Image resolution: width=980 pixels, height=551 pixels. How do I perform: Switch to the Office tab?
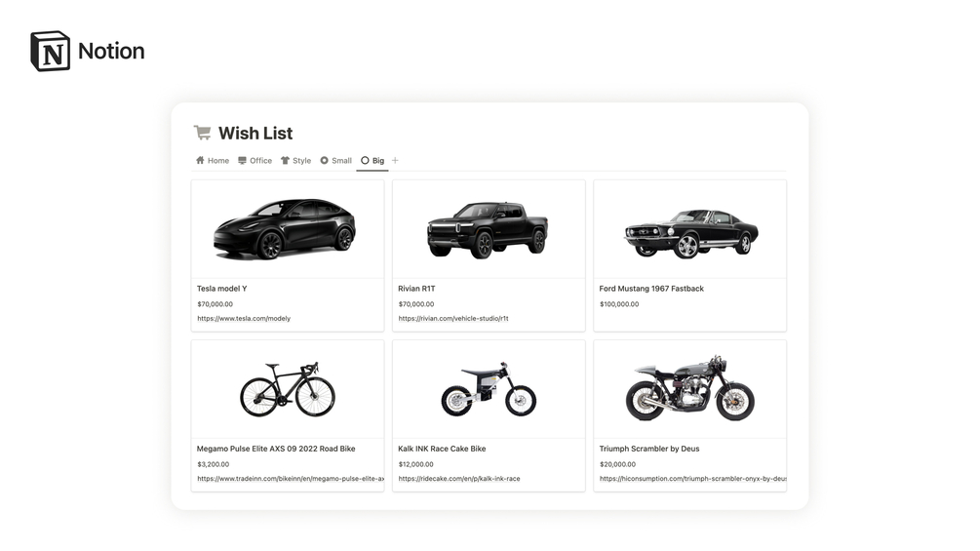tap(255, 161)
